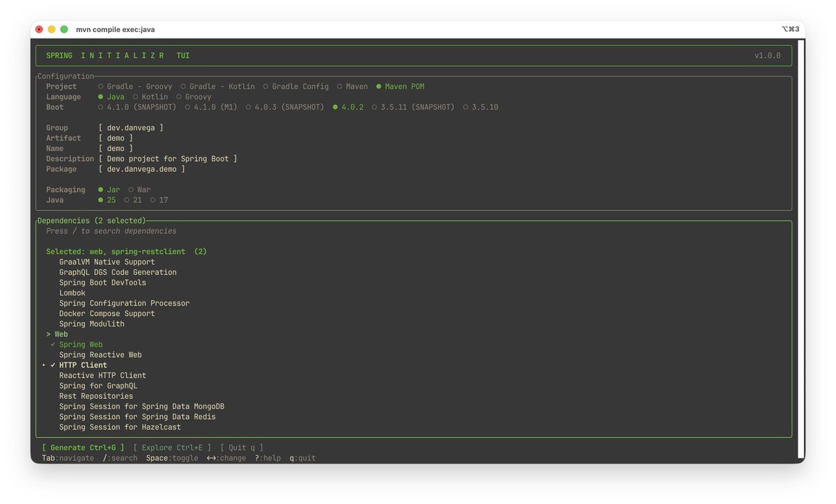
Task: Choose Groovy as the language
Action: [194, 97]
